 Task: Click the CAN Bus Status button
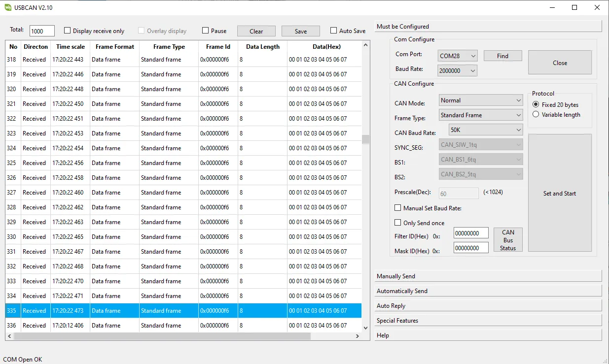pyautogui.click(x=508, y=240)
